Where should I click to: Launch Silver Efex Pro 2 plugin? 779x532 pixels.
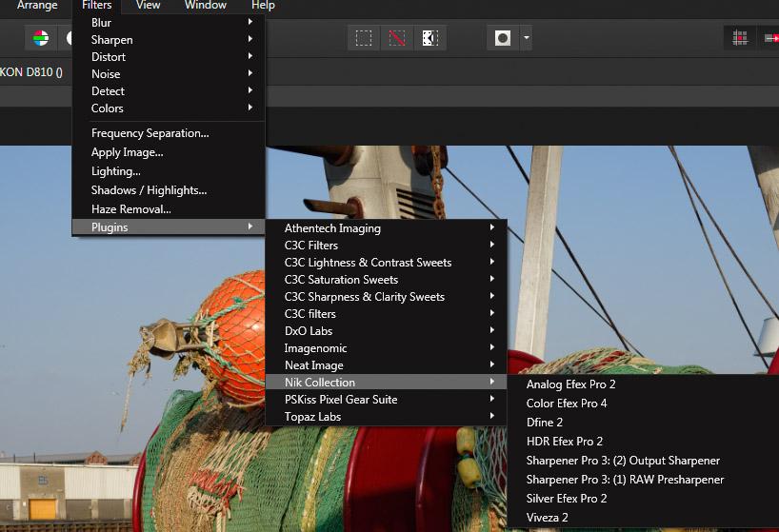click(x=644, y=499)
